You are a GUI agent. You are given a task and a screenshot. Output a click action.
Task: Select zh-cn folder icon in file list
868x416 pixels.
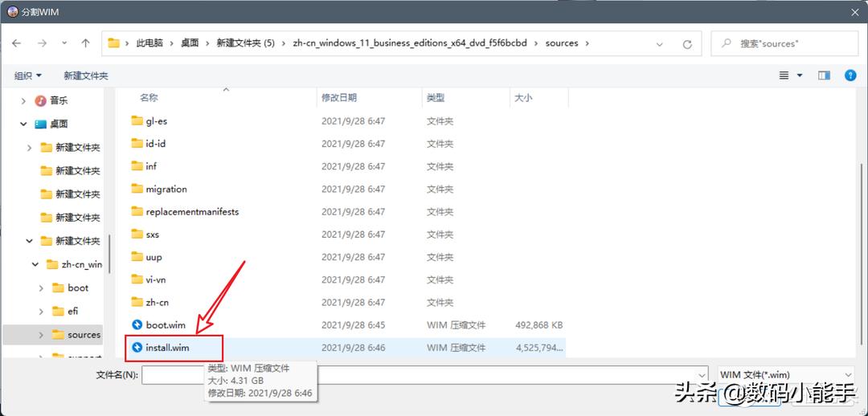point(137,302)
